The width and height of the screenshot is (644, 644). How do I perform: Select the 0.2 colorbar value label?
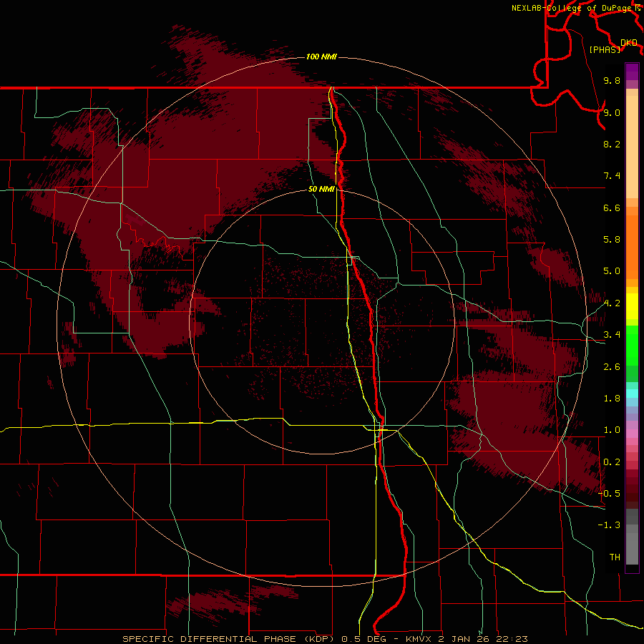click(612, 462)
